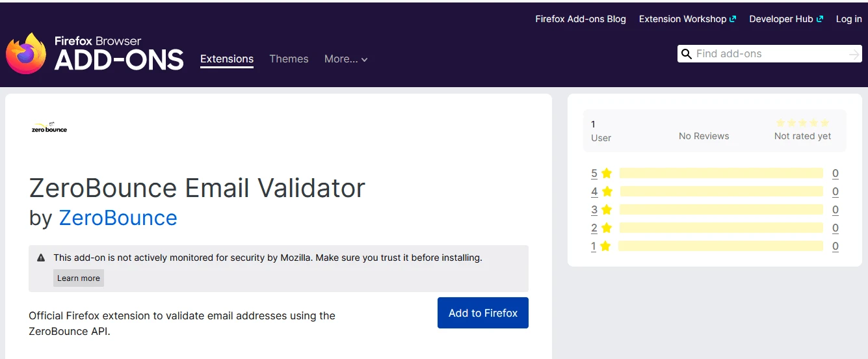Click the 1-star rating row star
This screenshot has width=868, height=359.
point(605,246)
